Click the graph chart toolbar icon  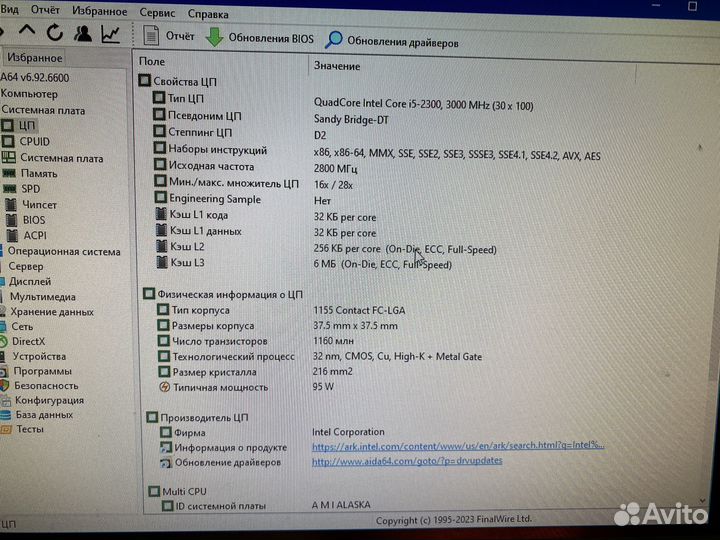[111, 34]
